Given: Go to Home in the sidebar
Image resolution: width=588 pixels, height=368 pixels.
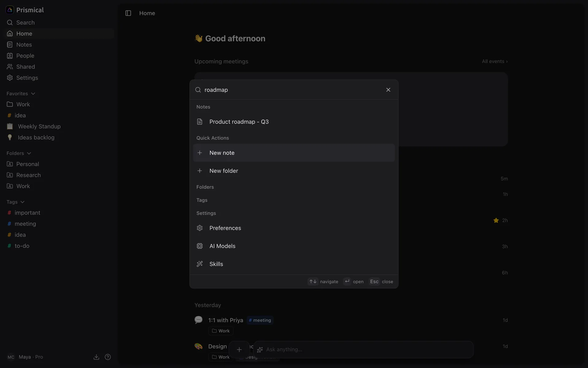Looking at the screenshot, I should click(x=59, y=33).
